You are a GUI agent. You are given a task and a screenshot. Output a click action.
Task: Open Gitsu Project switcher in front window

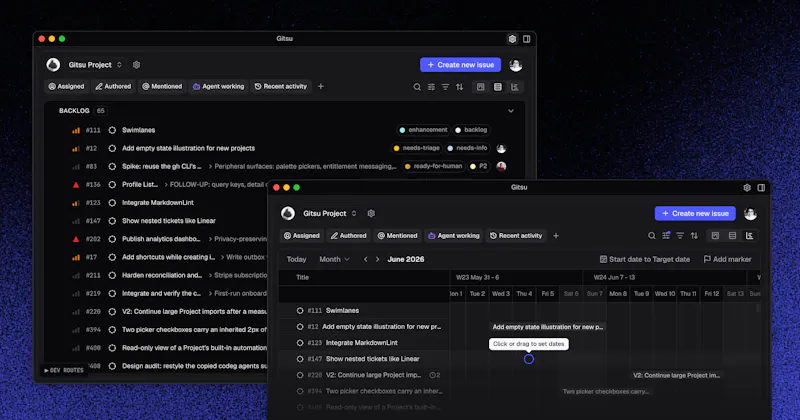pos(330,213)
